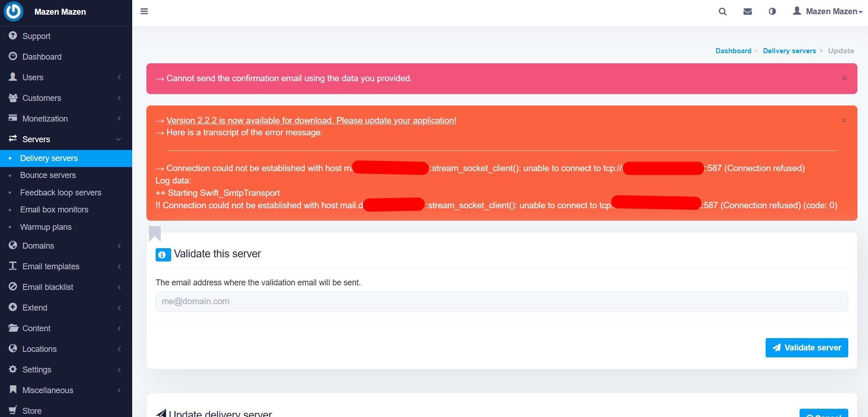
Task: Dismiss the orange error transcript alert
Action: click(844, 121)
